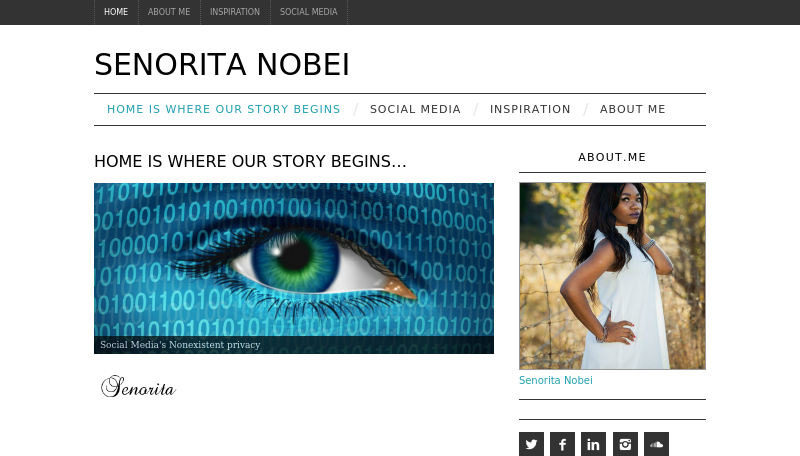Viewport: 800px width, 456px height.
Task: Open the SoundCloud social icon
Action: click(x=656, y=444)
